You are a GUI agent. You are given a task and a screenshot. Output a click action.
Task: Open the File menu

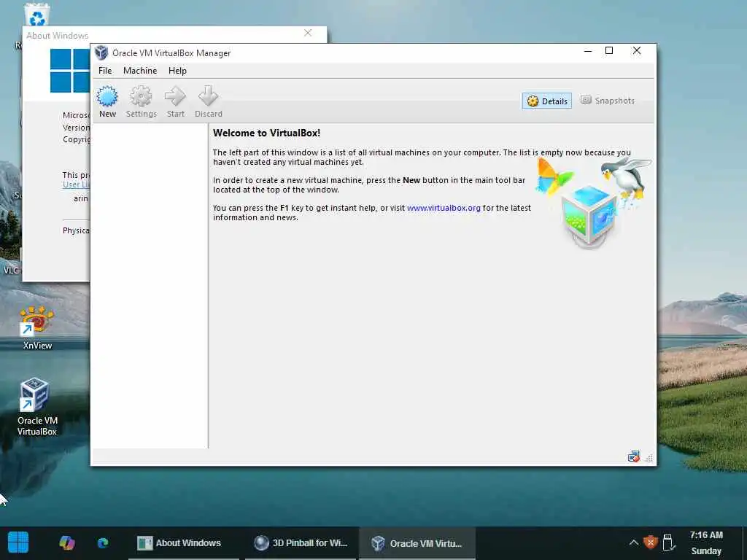click(x=105, y=71)
